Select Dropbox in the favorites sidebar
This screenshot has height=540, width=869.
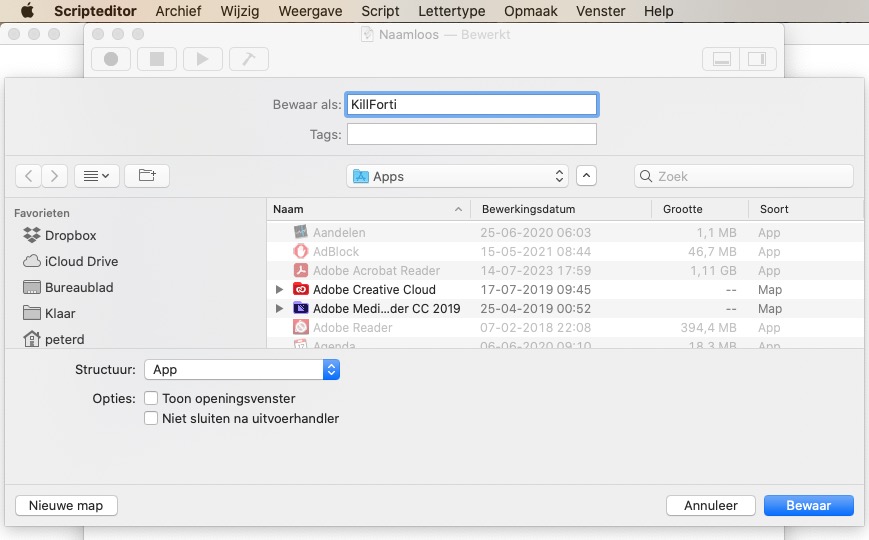pos(70,236)
